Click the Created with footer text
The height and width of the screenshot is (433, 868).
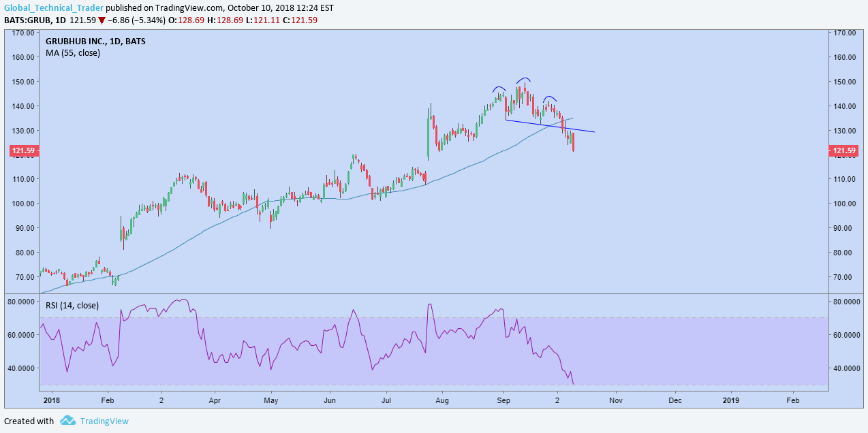29,421
